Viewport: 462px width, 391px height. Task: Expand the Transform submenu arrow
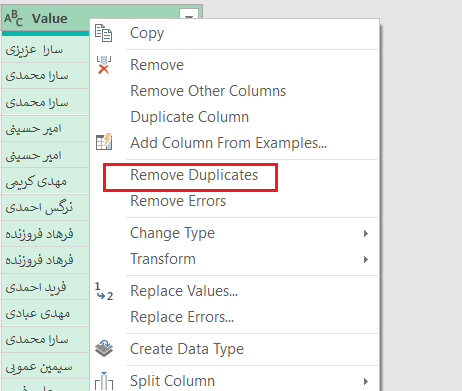click(x=366, y=259)
